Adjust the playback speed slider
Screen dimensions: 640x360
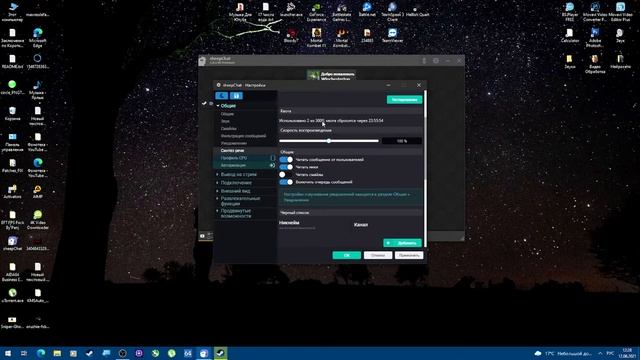pyautogui.click(x=329, y=141)
